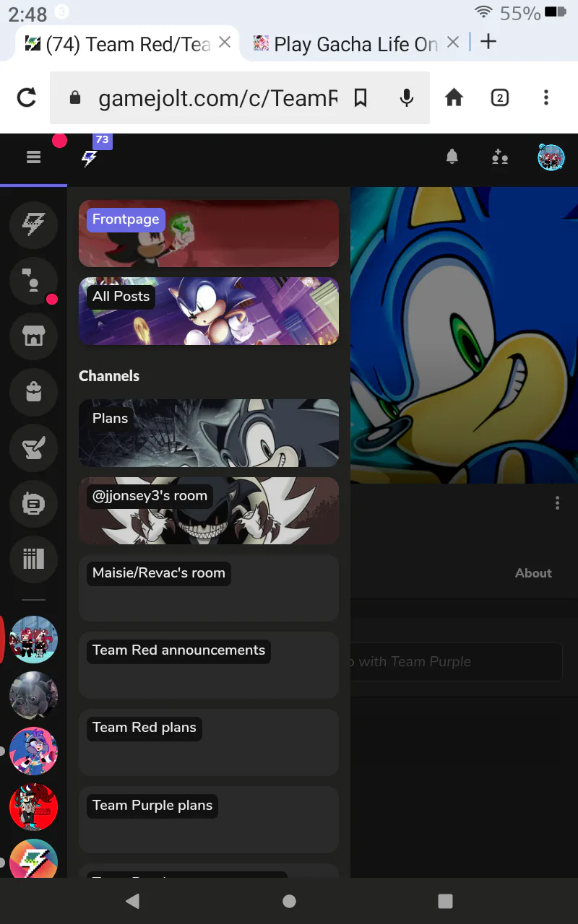Close the Team Red browser tab
This screenshot has height=924, width=578.
click(x=225, y=43)
